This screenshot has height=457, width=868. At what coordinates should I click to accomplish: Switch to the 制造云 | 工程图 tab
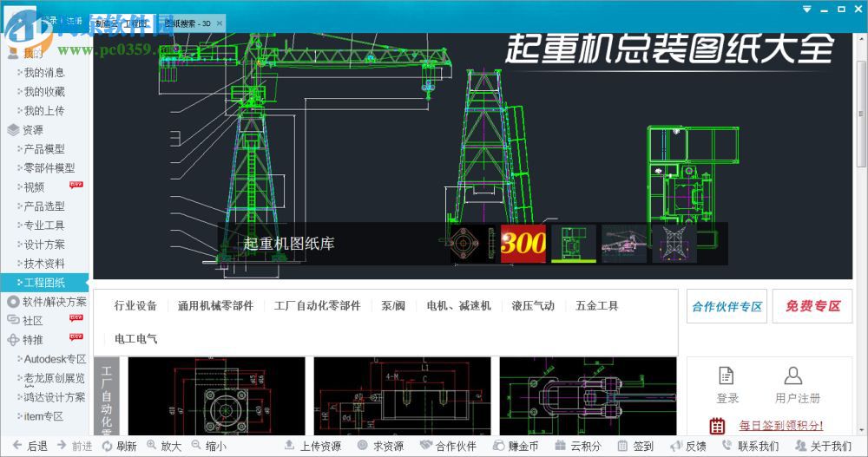click(x=122, y=23)
